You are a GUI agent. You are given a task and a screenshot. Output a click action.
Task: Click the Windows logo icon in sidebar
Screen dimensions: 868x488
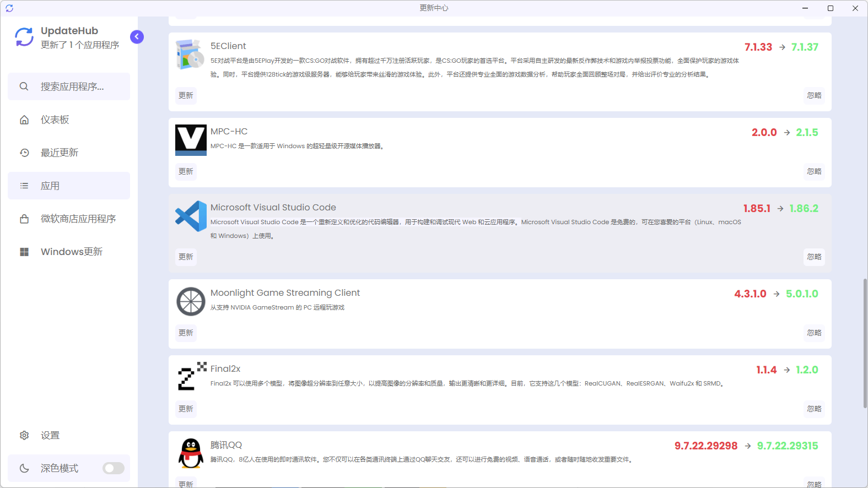(x=24, y=252)
